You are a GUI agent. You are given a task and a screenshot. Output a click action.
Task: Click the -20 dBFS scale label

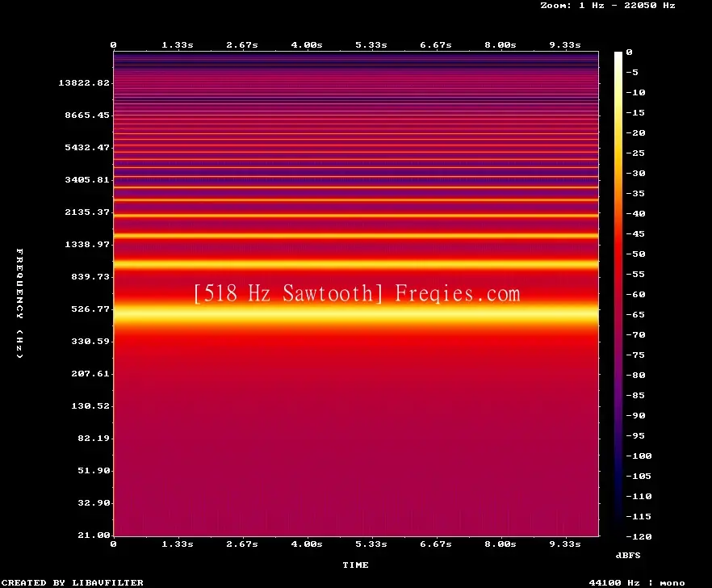tap(635, 133)
